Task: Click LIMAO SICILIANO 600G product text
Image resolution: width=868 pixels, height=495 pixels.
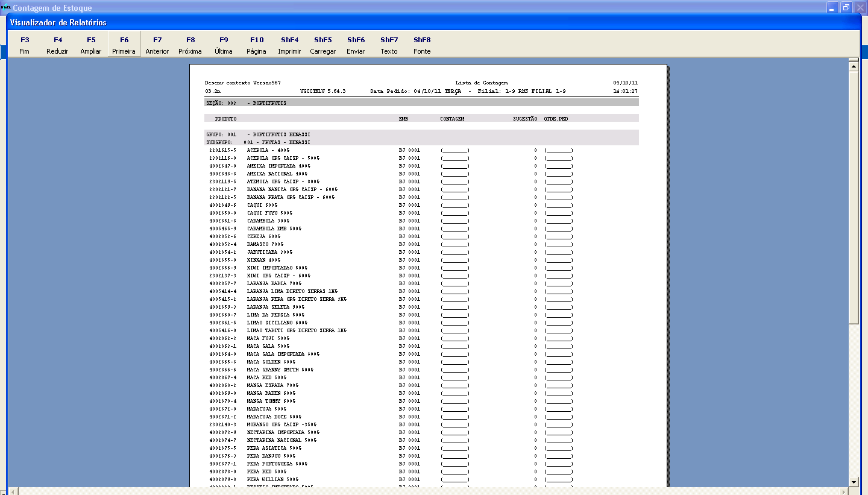Action: (x=277, y=323)
